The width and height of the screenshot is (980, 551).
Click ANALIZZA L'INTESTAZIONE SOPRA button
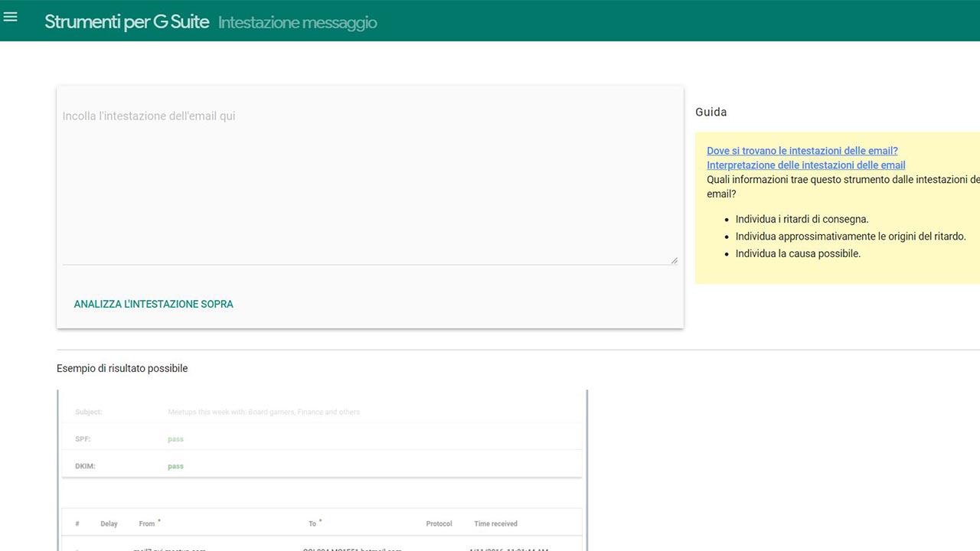[x=154, y=304]
